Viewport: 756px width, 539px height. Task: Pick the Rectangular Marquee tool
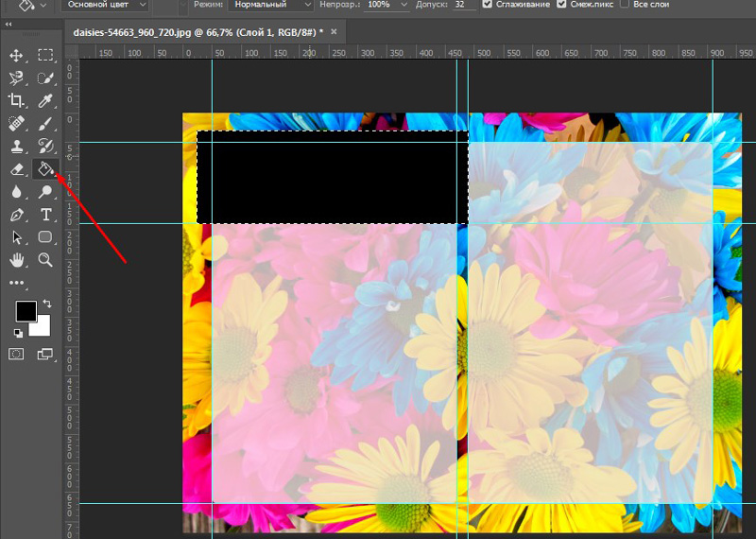click(44, 56)
